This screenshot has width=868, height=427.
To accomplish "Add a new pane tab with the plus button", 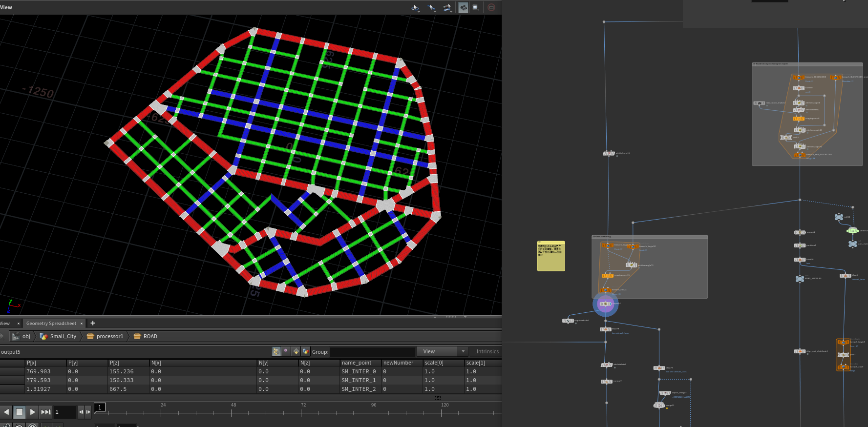I will (x=93, y=323).
